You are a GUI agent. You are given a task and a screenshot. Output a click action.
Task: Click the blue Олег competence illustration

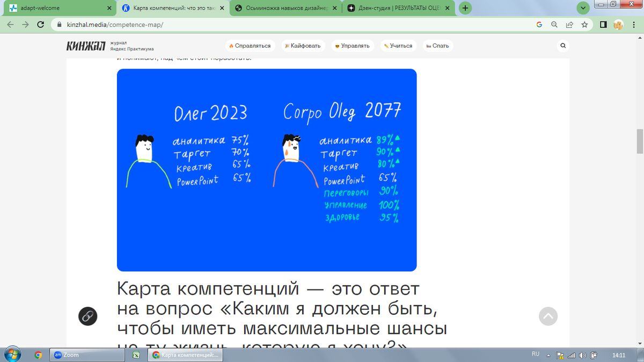[x=267, y=170]
